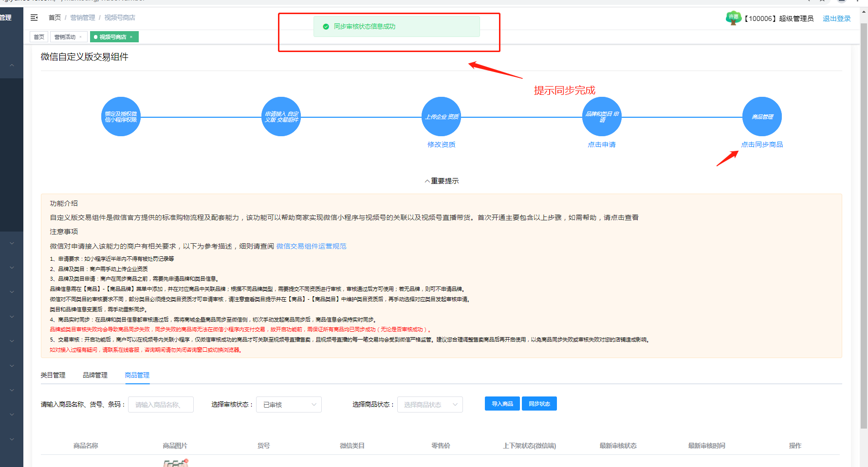Open the 微信交易组件运营规范 link
Image resolution: width=868 pixels, height=467 pixels.
[311, 246]
